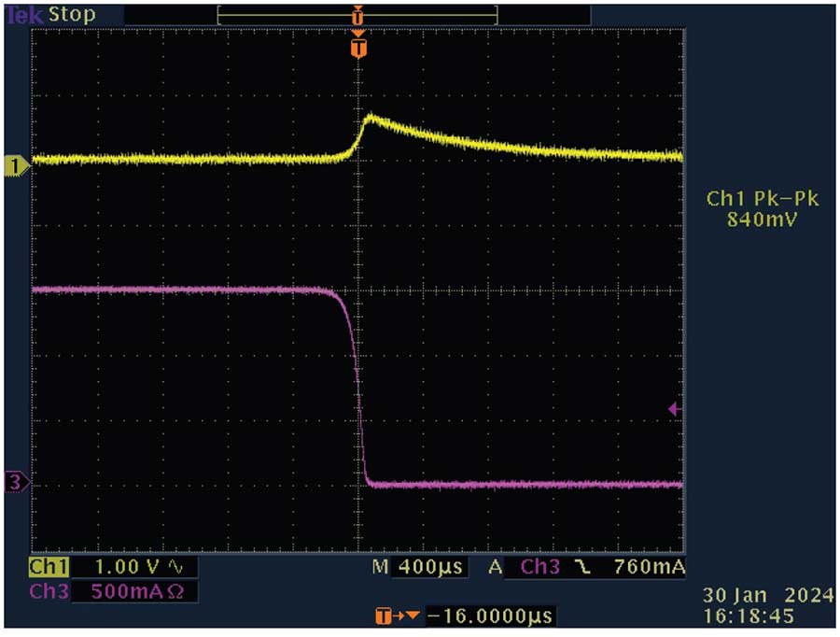The image size is (840, 637).
Task: Click the falling edge slope icon
Action: pyautogui.click(x=581, y=568)
